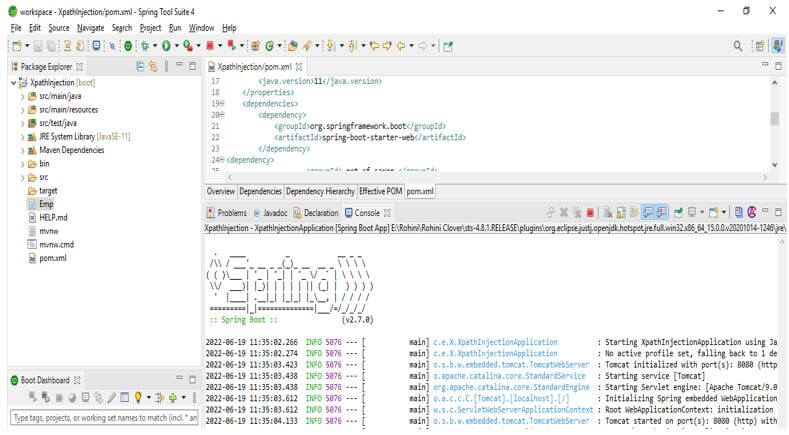Expand the src/main/java folder
Image resolution: width=789 pixels, height=435 pixels.
(x=22, y=96)
